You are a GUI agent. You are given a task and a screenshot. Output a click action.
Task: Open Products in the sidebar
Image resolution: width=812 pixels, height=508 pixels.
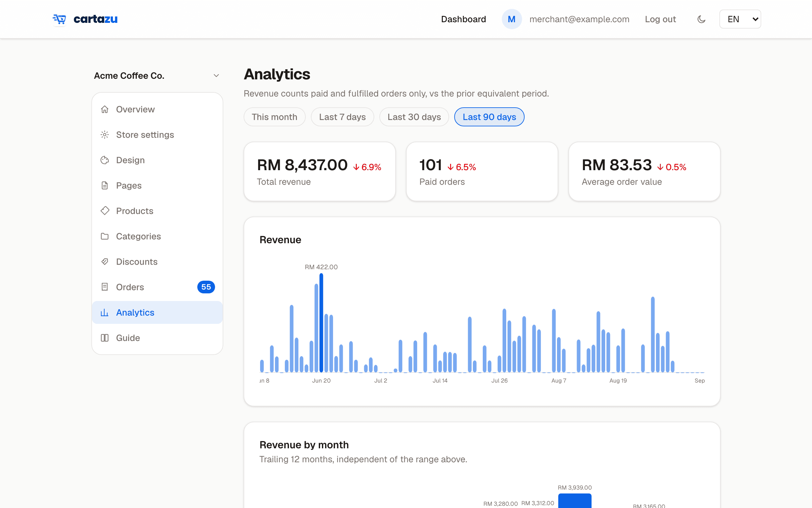(x=157, y=211)
